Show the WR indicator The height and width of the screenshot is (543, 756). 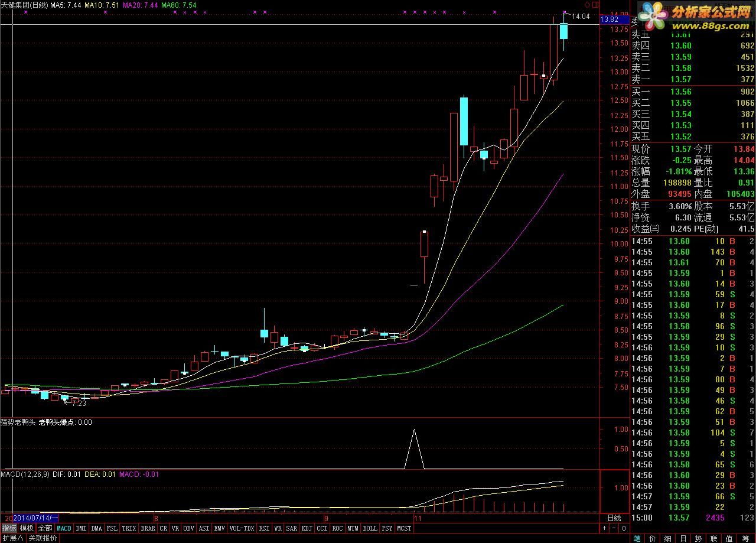(x=278, y=528)
